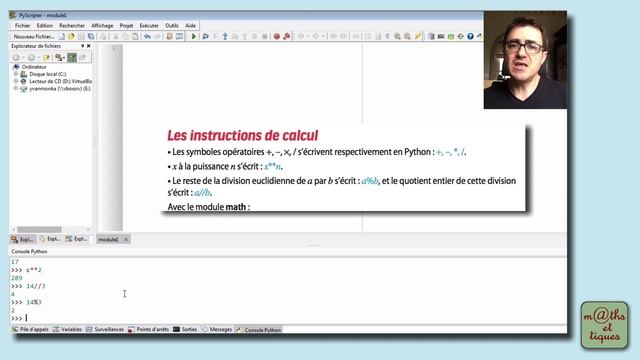This screenshot has height=360, width=640.
Task: Toggle the green file filter icon
Action: pos(72,58)
